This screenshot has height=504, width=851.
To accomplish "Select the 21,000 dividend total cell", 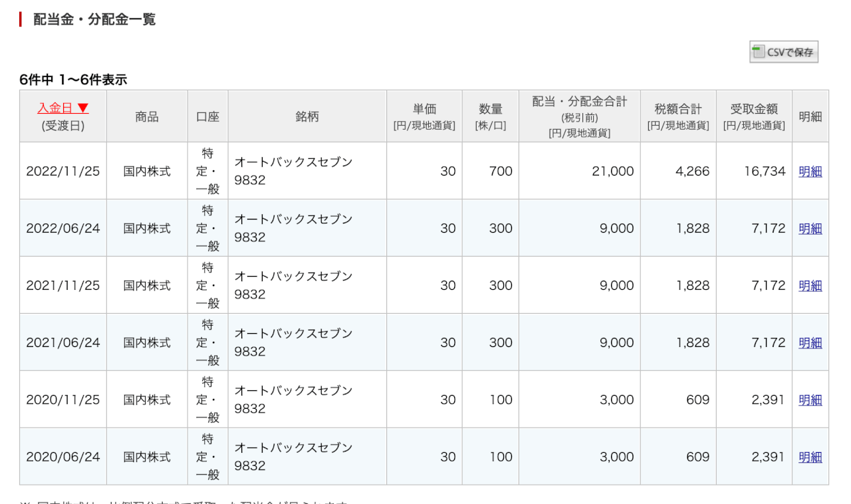I will tap(612, 172).
